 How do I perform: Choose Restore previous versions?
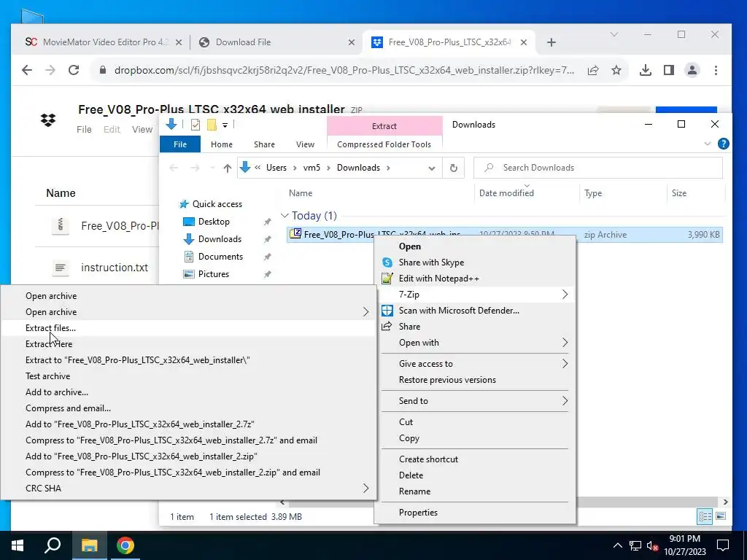point(476,379)
